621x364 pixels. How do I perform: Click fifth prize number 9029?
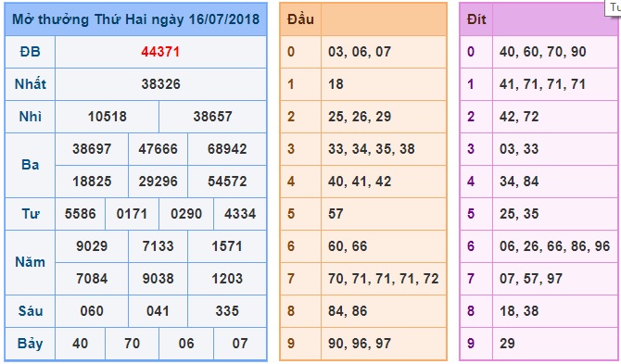tap(92, 246)
